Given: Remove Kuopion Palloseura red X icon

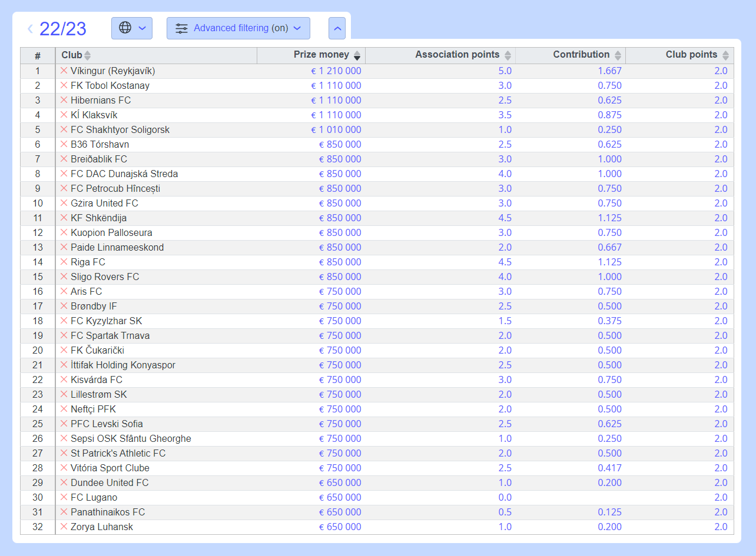Looking at the screenshot, I should click(x=64, y=232).
